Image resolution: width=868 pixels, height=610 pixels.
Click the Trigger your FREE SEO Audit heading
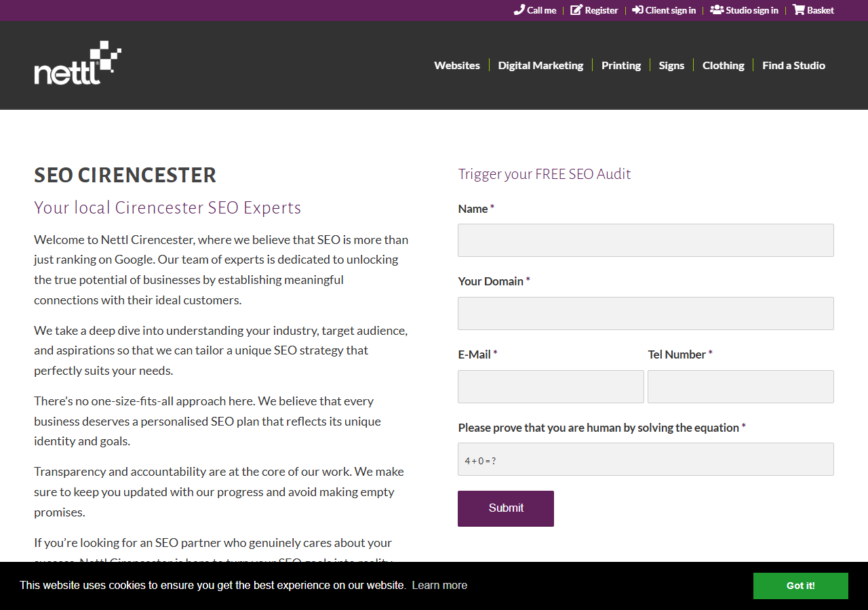545,174
